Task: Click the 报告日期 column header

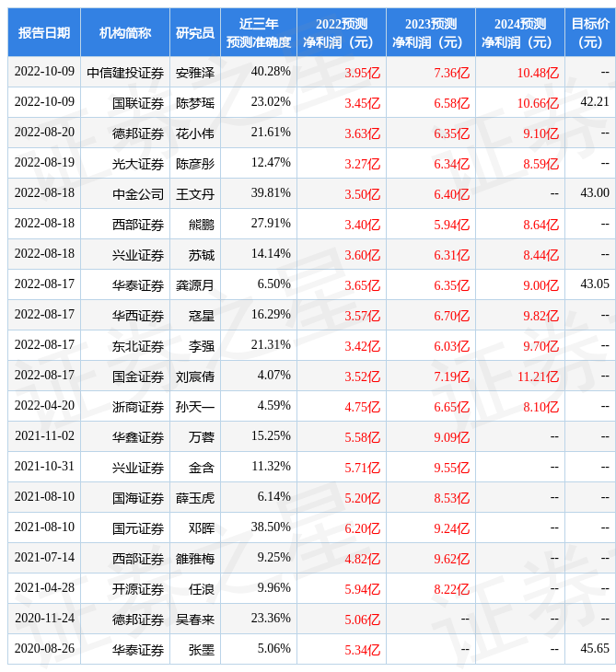Action: (x=43, y=32)
